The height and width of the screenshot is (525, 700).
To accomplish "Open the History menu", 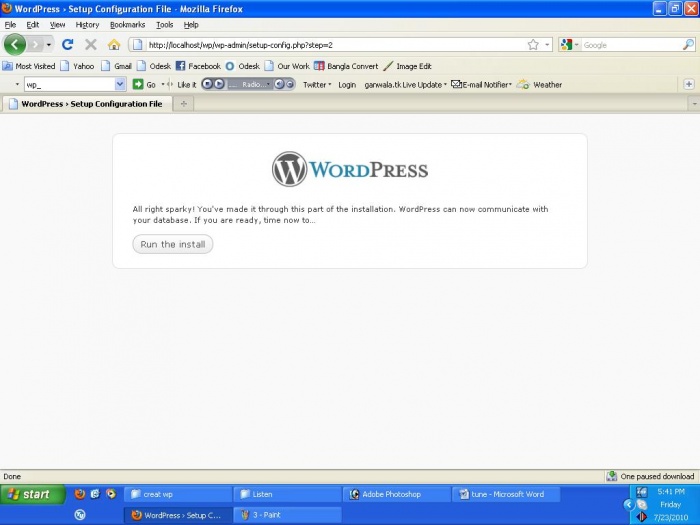I will click(x=87, y=25).
